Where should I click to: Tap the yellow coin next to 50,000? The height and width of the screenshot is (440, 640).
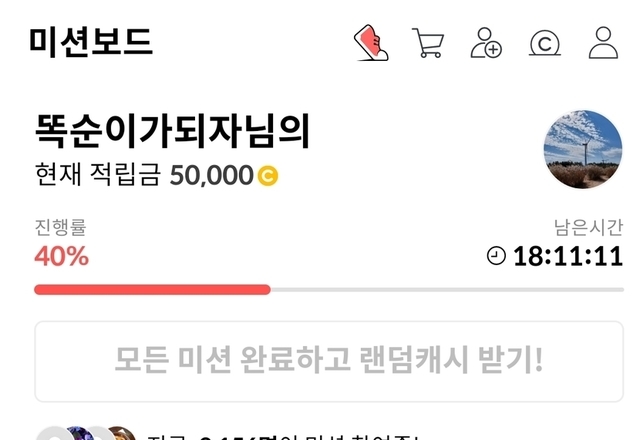[268, 176]
